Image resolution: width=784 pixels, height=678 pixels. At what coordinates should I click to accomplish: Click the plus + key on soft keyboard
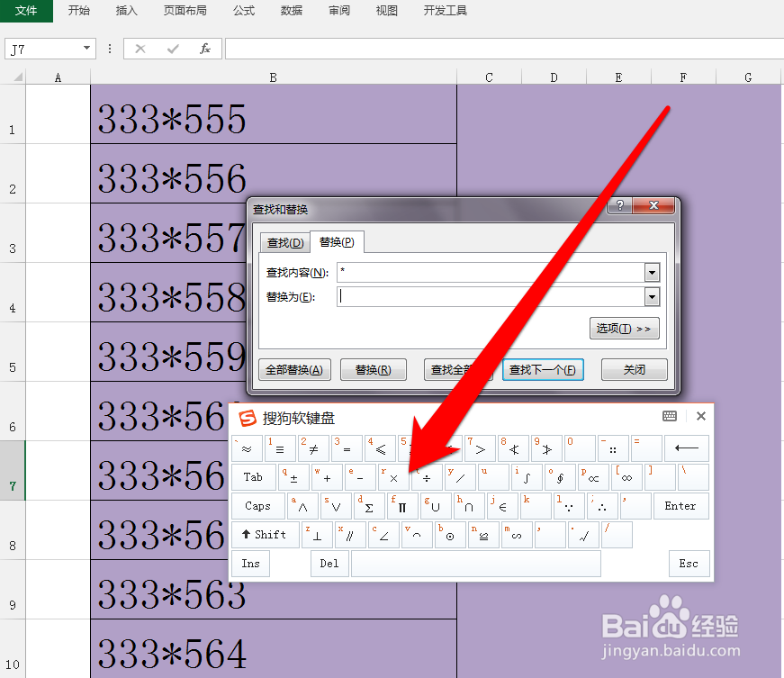(x=327, y=476)
